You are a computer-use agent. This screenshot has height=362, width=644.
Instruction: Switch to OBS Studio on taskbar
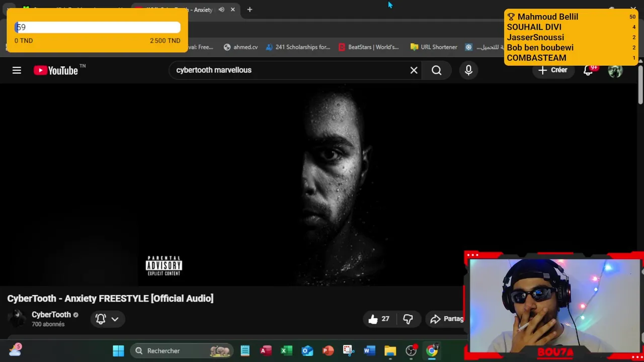[x=411, y=350]
